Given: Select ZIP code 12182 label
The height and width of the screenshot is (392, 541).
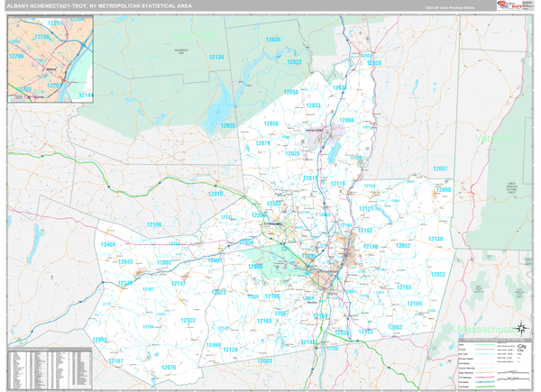Looking at the screenshot, I should [365, 231].
